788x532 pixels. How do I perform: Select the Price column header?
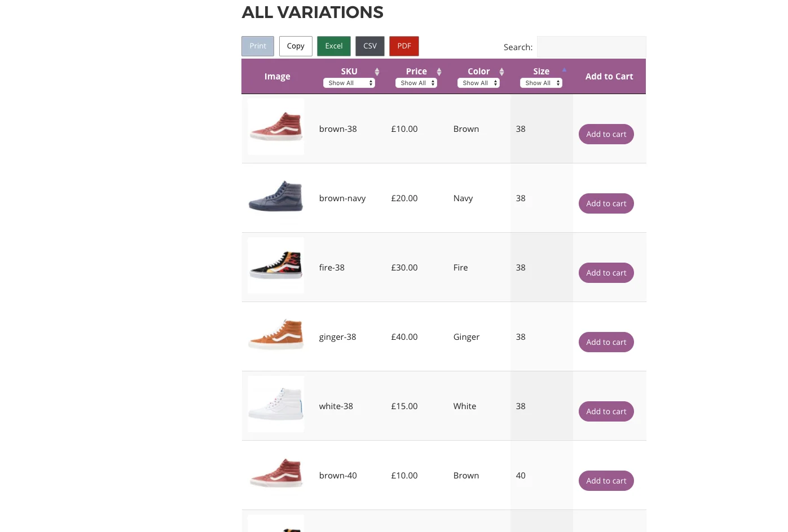click(x=416, y=71)
